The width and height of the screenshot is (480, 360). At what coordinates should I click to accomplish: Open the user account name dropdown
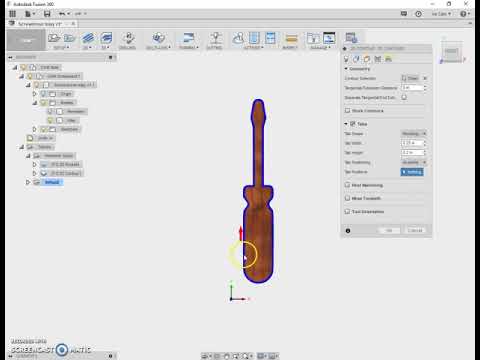coord(441,14)
